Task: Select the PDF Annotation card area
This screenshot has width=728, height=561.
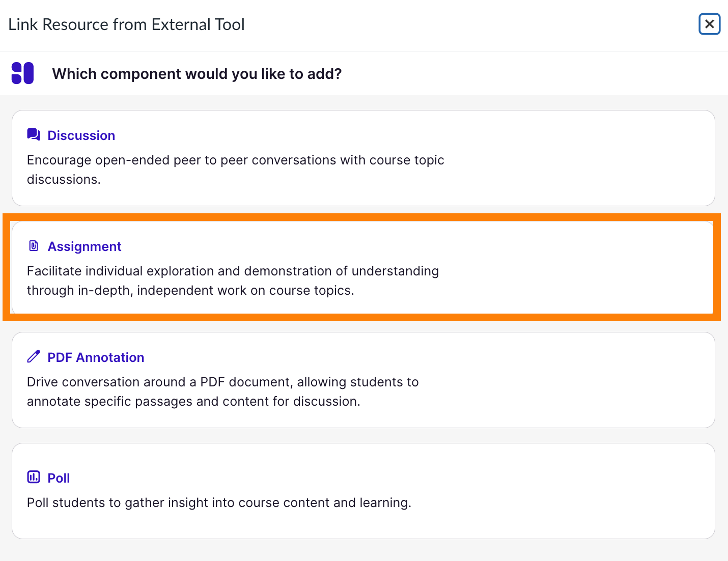Action: 580,380
